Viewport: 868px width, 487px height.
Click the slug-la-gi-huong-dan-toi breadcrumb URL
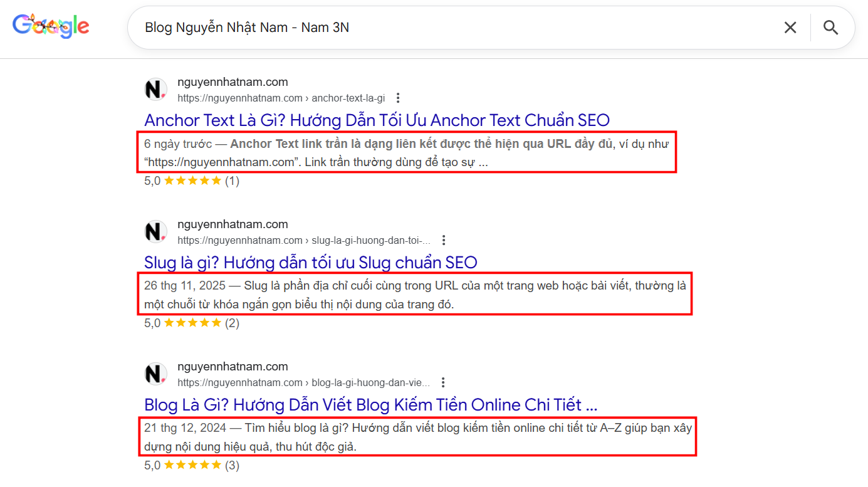(304, 240)
